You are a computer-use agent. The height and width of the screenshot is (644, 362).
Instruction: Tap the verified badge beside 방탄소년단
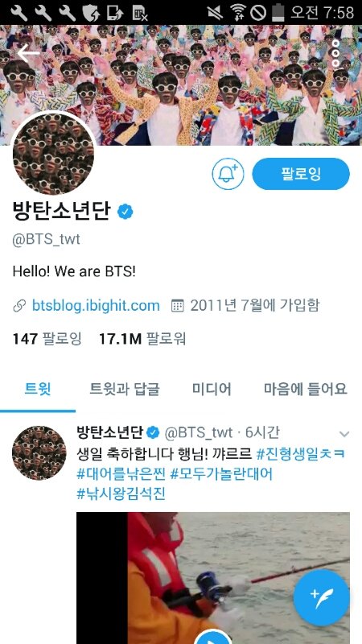[x=125, y=212]
